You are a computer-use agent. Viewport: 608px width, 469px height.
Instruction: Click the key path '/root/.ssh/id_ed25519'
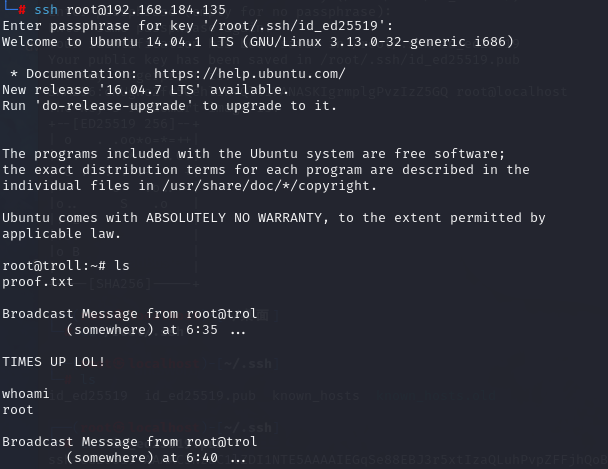coord(295,26)
